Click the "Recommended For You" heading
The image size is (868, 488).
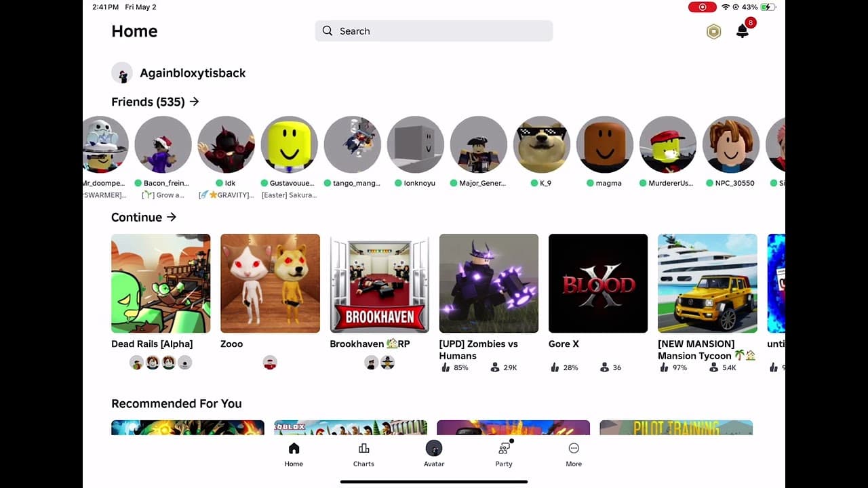(x=176, y=404)
